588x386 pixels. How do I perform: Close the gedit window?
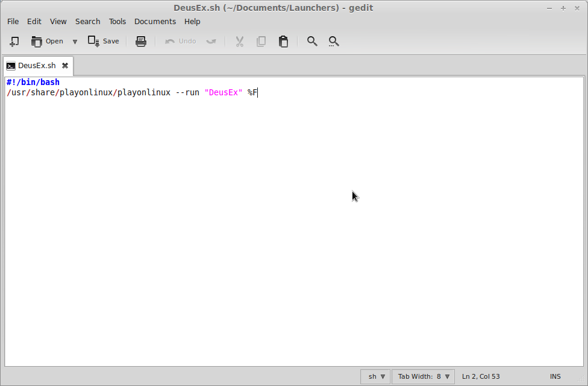577,8
